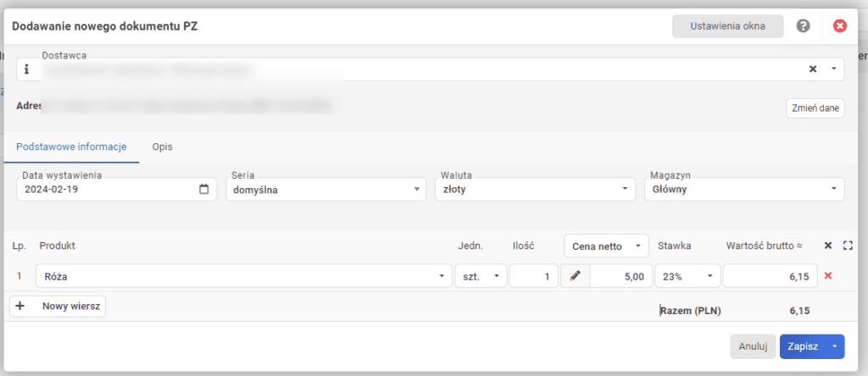Click black X in table header
868x376 pixels.
point(828,246)
